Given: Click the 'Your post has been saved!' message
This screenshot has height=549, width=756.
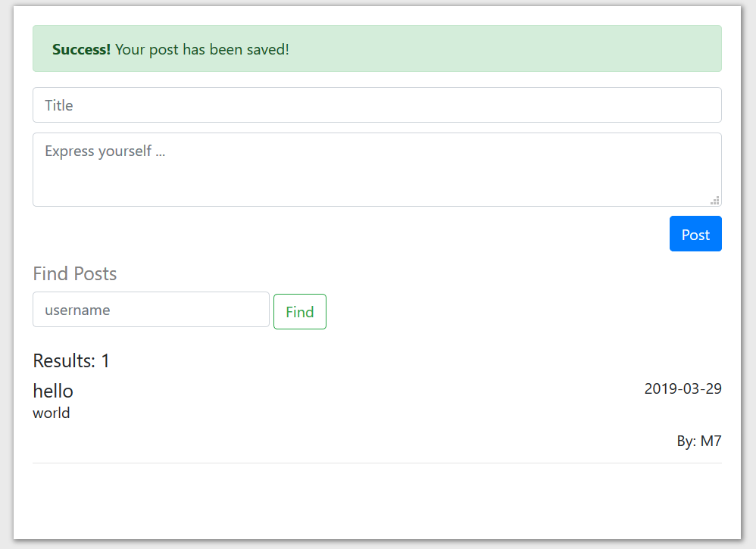Looking at the screenshot, I should (x=201, y=50).
